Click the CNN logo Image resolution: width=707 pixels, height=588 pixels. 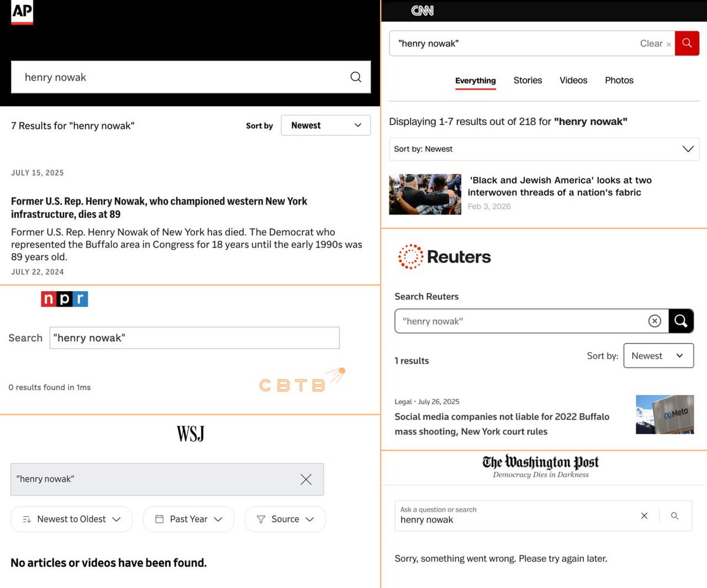click(422, 10)
